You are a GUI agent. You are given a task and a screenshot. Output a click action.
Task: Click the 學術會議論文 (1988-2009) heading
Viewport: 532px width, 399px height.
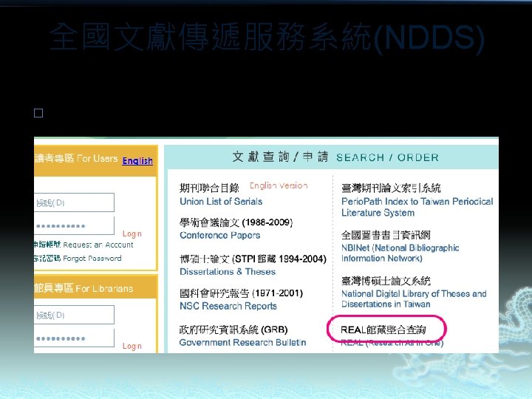236,222
